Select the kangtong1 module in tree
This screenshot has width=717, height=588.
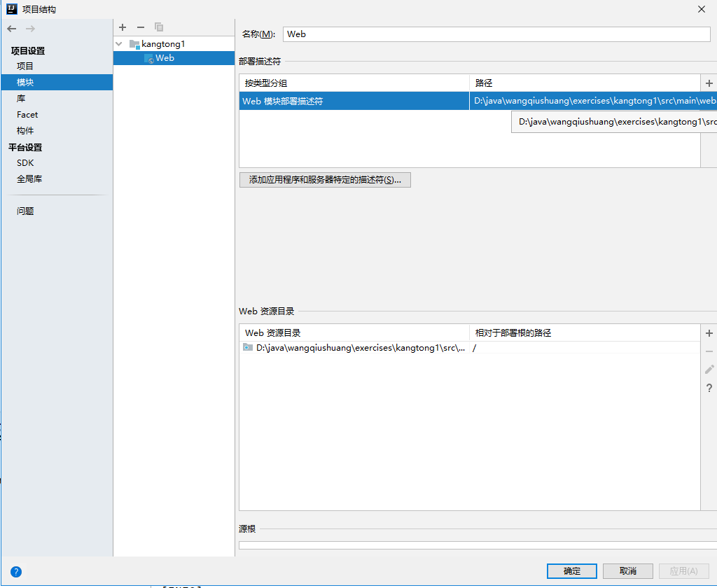[x=163, y=44]
